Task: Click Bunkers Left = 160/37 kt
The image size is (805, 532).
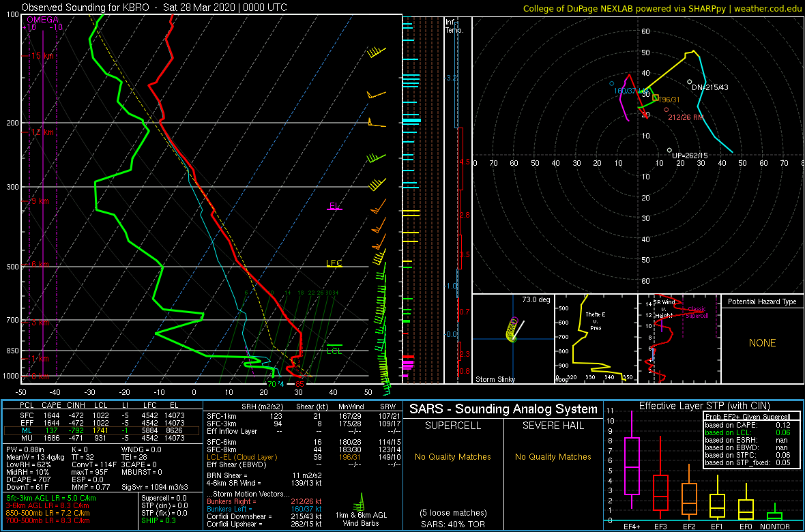Action: point(263,509)
